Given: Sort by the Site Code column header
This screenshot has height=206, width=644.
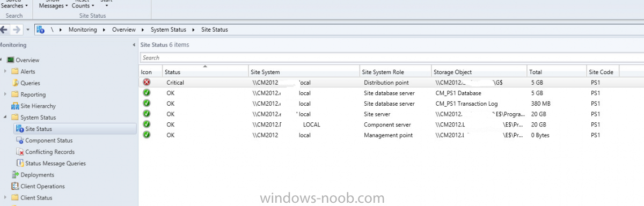Looking at the screenshot, I should [603, 72].
